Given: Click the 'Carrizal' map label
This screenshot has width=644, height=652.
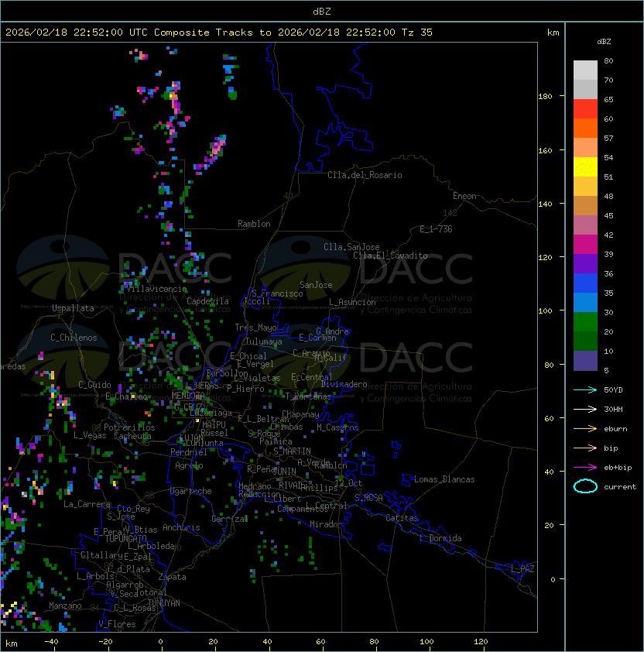Looking at the screenshot, I should click(x=230, y=519).
